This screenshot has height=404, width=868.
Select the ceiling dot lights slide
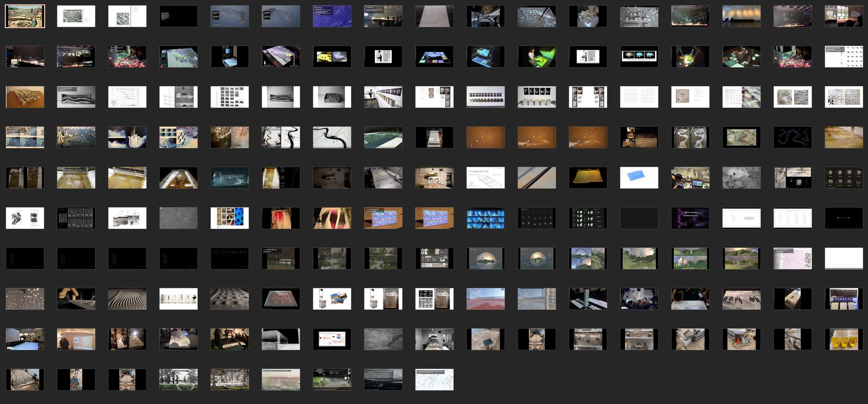point(25,299)
